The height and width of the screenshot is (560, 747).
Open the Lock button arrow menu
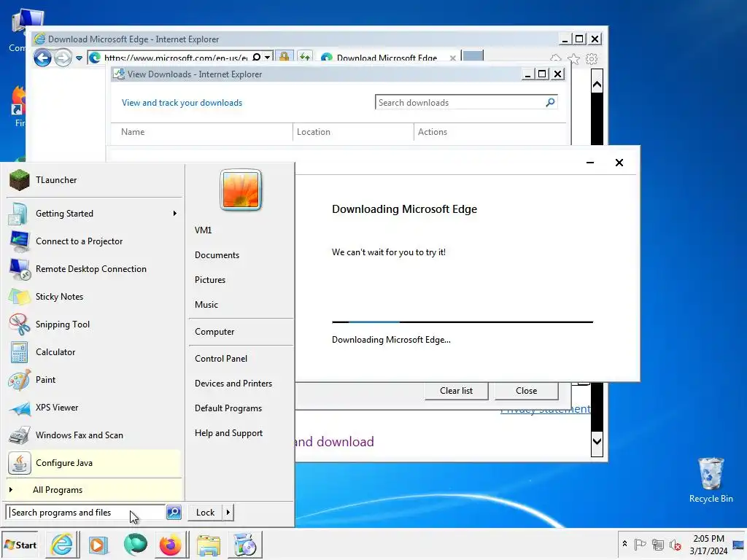228,513
